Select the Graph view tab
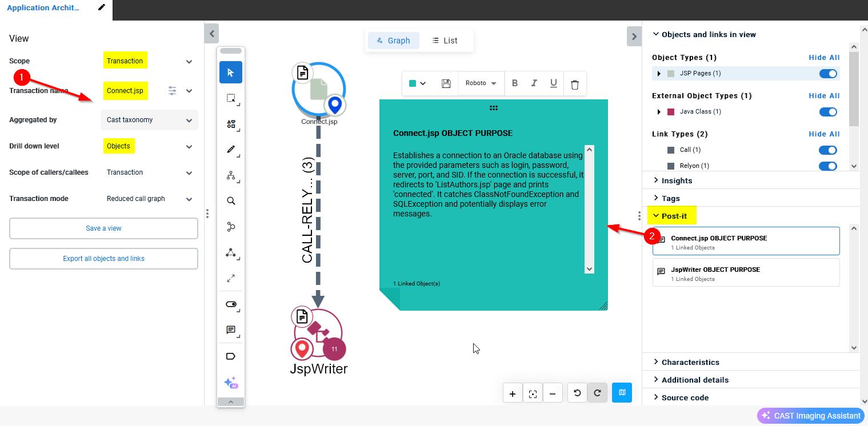The height and width of the screenshot is (426, 868). click(x=393, y=41)
